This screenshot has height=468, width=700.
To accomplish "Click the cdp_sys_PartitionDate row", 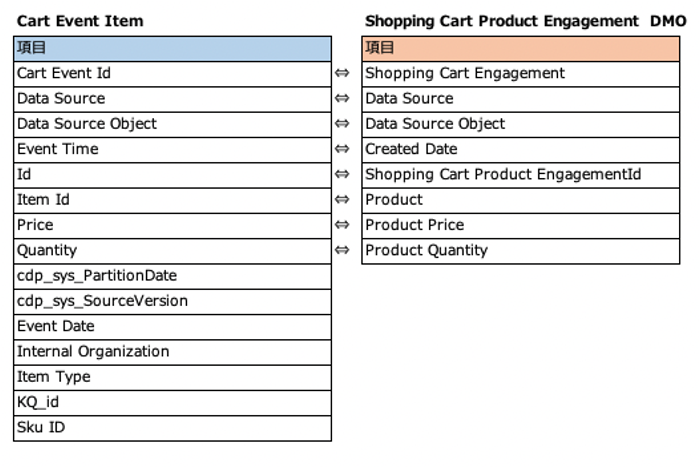I will (173, 276).
